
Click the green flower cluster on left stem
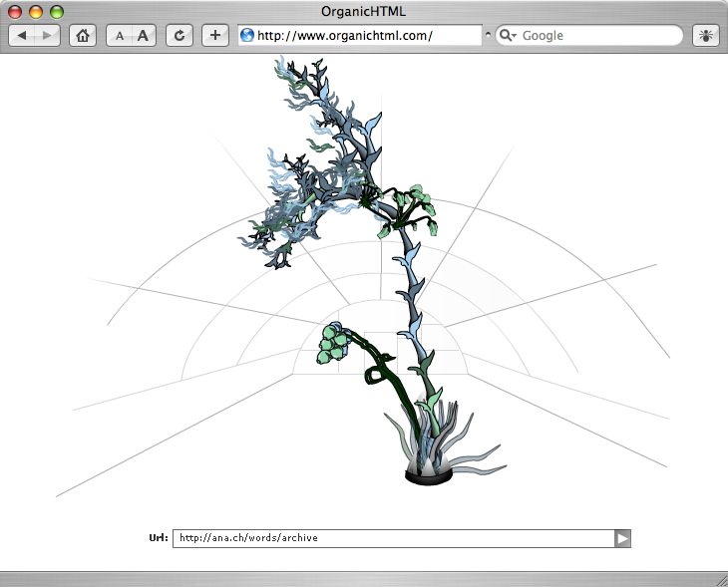333,343
